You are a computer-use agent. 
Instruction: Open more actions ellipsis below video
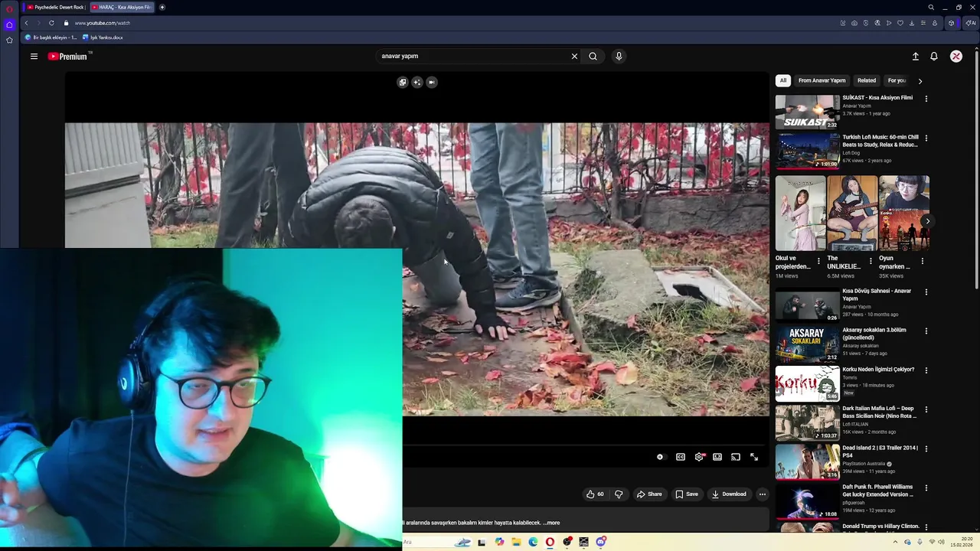[762, 494]
